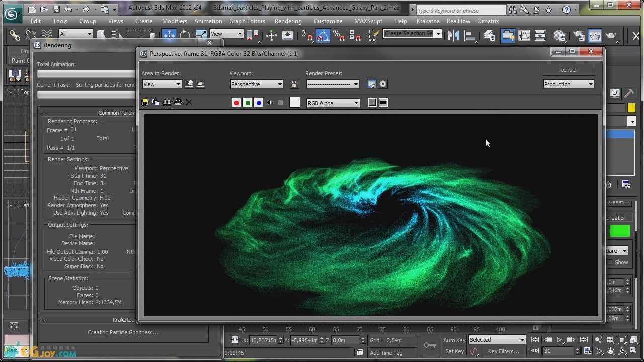Click the Set Keys key icon
Viewport: 644px width, 362px height.
pos(430,345)
